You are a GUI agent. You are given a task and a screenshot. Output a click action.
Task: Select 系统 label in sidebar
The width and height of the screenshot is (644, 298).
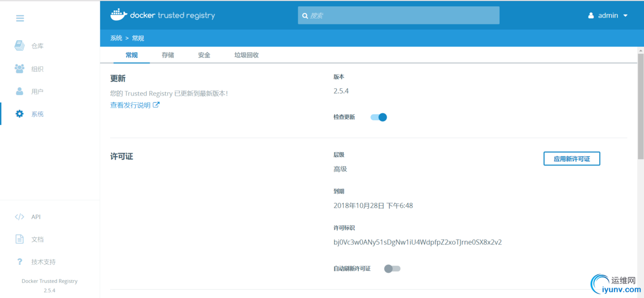[x=37, y=114]
